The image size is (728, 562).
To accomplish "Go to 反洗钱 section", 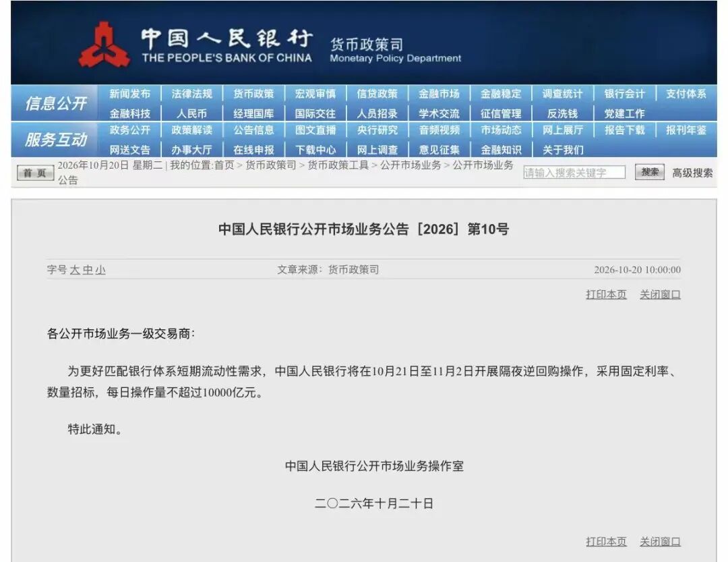I will coord(562,113).
